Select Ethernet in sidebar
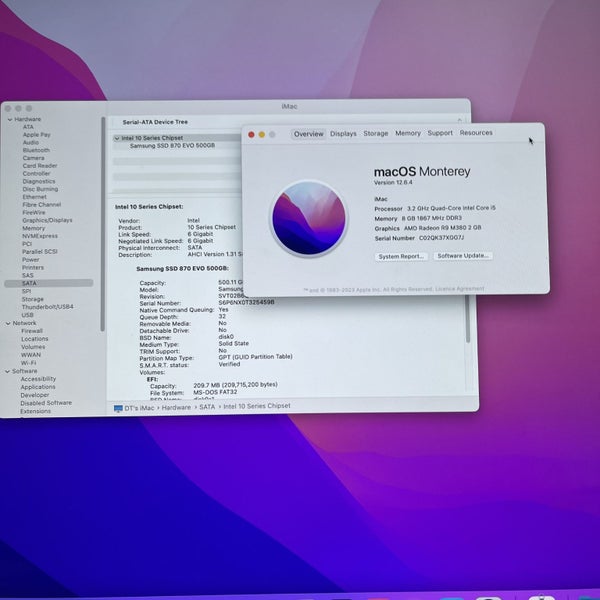Image resolution: width=600 pixels, height=600 pixels. [34, 197]
